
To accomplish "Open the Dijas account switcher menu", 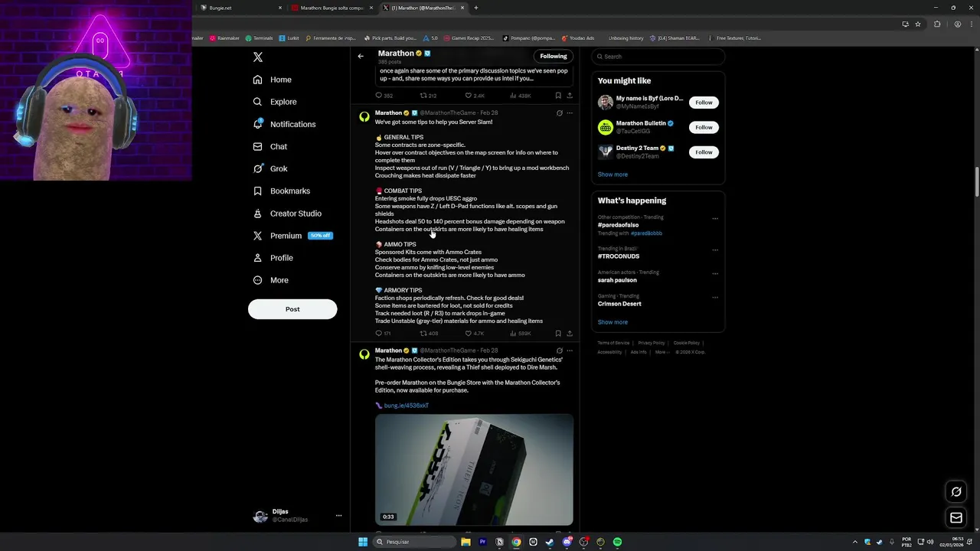I will tap(298, 516).
